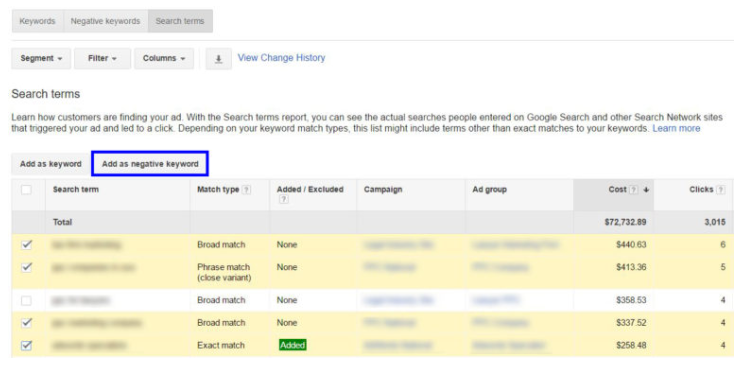Viewport: 744px width, 368px height.
Task: Open the Match type help icon
Action: [246, 190]
